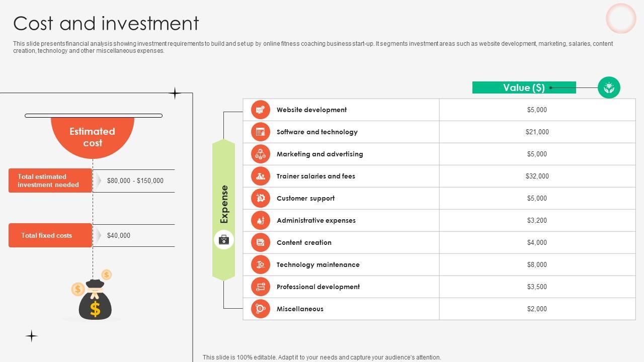Select the Administrative expenses icon
Screen dimensions: 644x362
260,220
